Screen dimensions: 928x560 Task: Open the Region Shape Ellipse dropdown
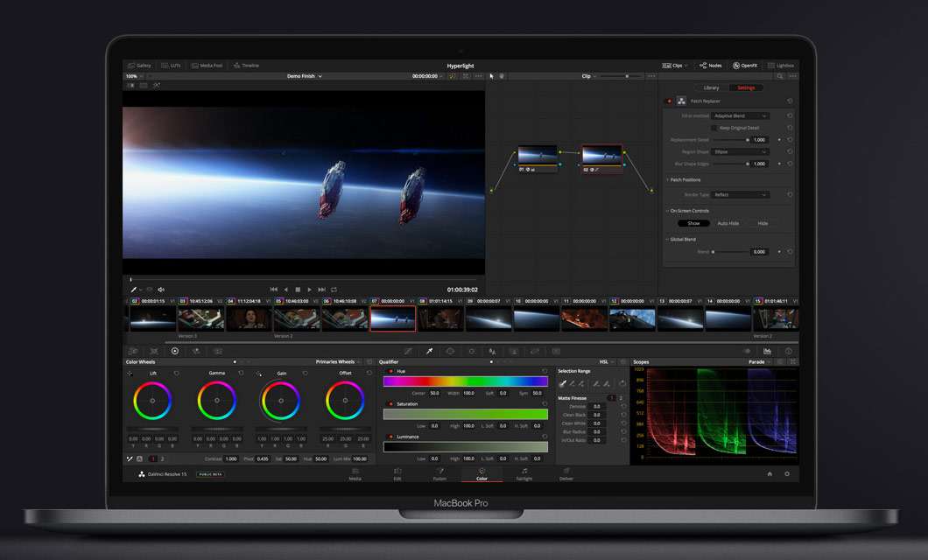tap(742, 150)
